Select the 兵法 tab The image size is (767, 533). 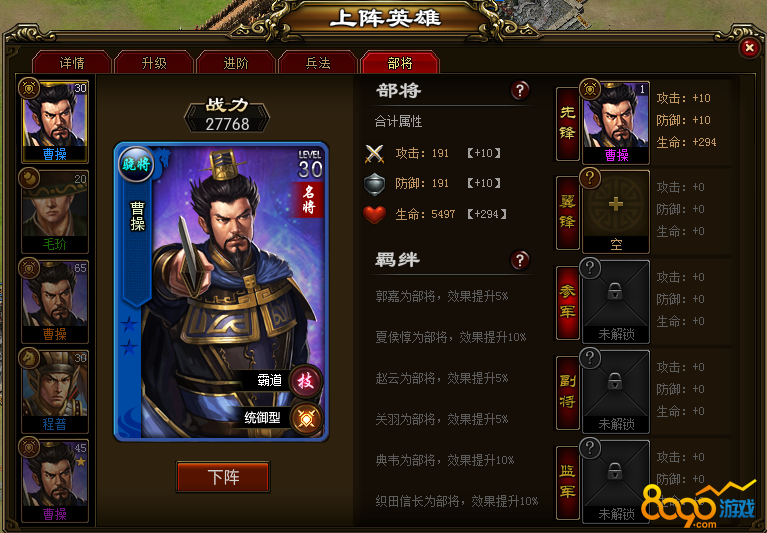(318, 63)
